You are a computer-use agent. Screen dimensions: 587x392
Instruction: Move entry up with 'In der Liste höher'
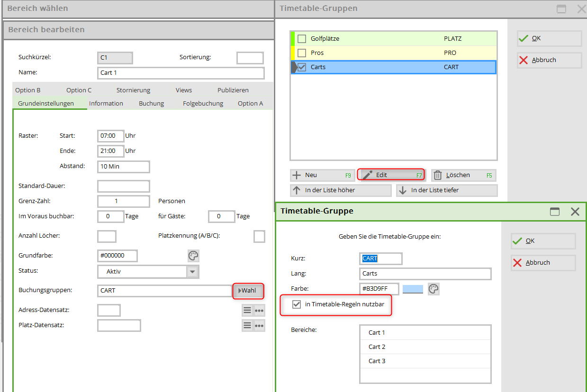[341, 190]
